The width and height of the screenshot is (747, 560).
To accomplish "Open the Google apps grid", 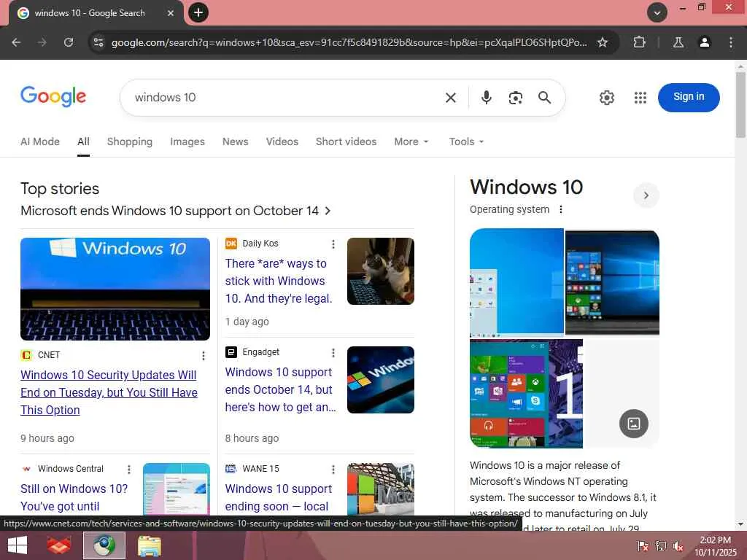I will point(640,98).
